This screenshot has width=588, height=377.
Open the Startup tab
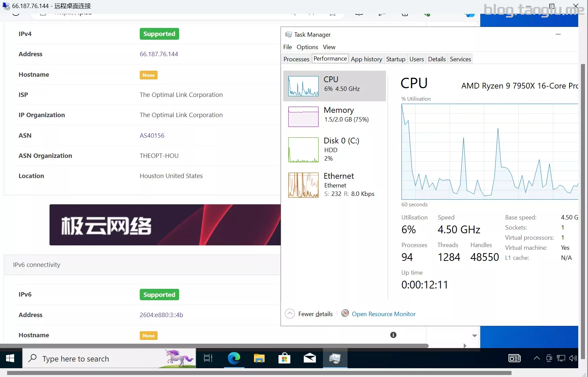pos(395,59)
